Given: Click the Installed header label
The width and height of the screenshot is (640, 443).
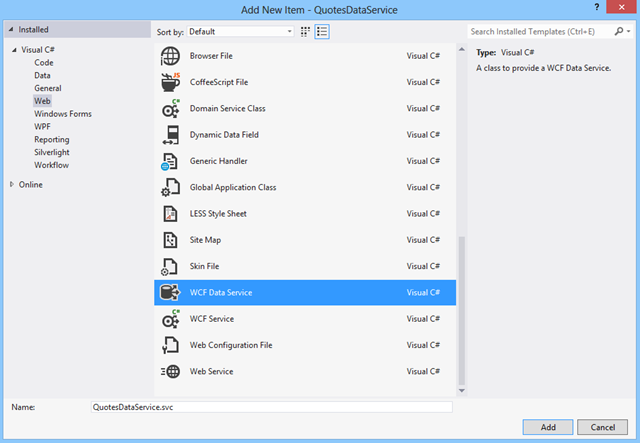Looking at the screenshot, I should (x=33, y=29).
